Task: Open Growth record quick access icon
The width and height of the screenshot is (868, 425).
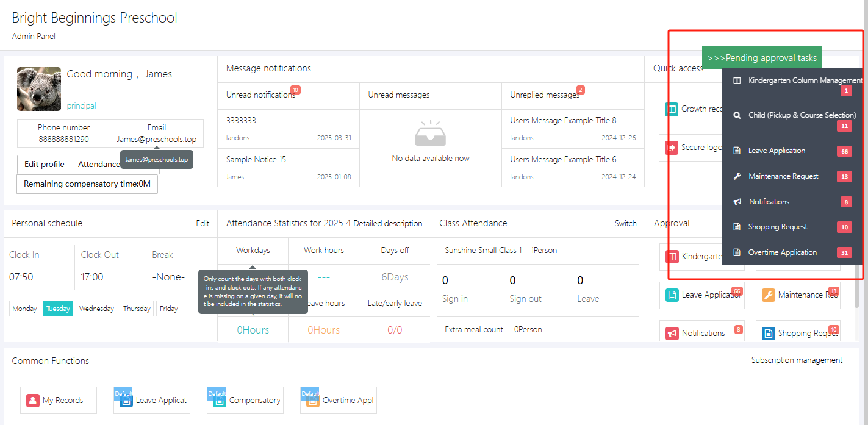Action: (671, 109)
